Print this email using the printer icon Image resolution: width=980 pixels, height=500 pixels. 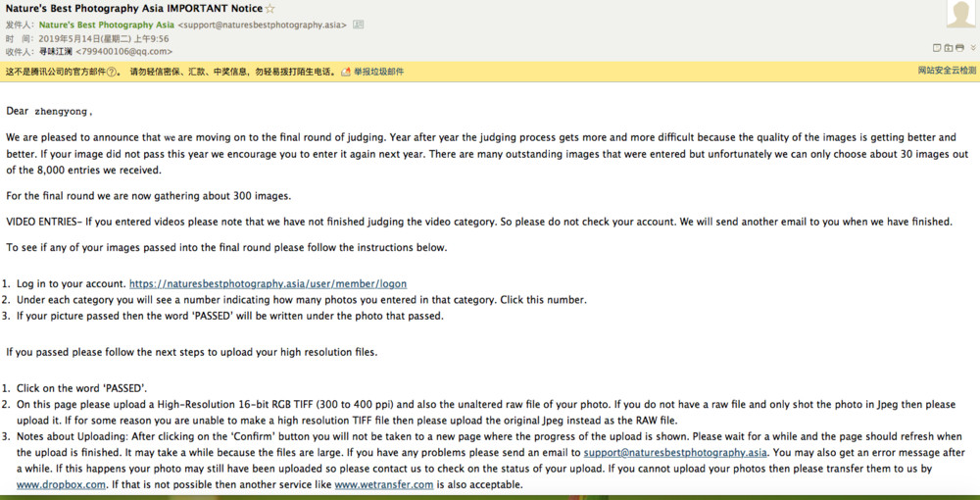[x=959, y=47]
